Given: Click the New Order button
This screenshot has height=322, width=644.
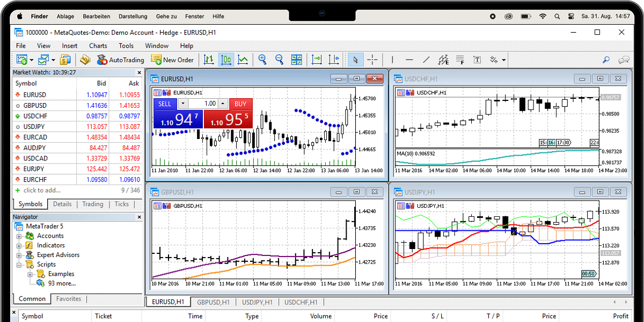Looking at the screenshot, I should coord(172,60).
